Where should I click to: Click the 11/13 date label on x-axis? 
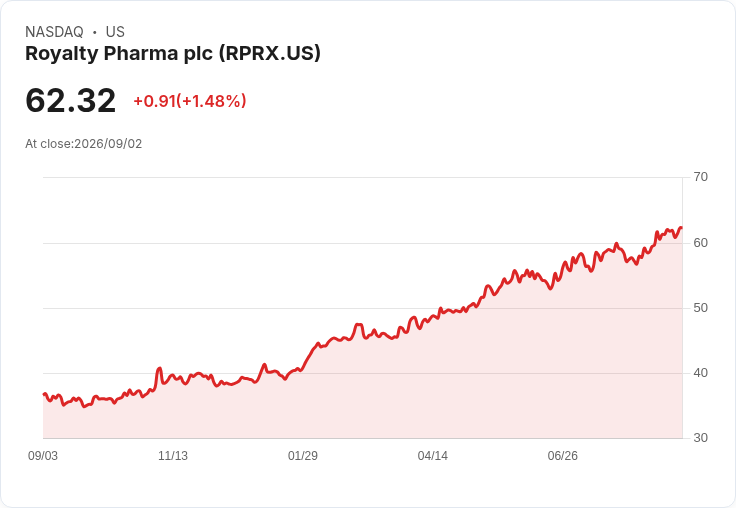tap(173, 456)
